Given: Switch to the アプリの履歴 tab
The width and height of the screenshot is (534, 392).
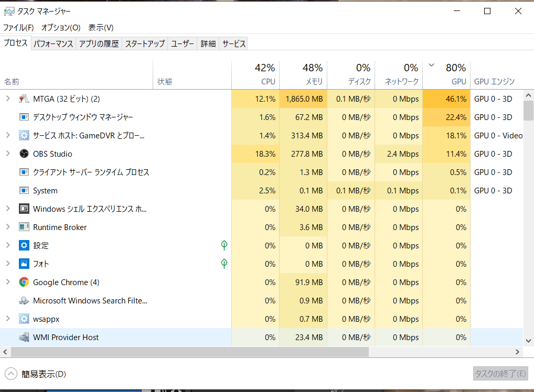Looking at the screenshot, I should click(99, 44).
